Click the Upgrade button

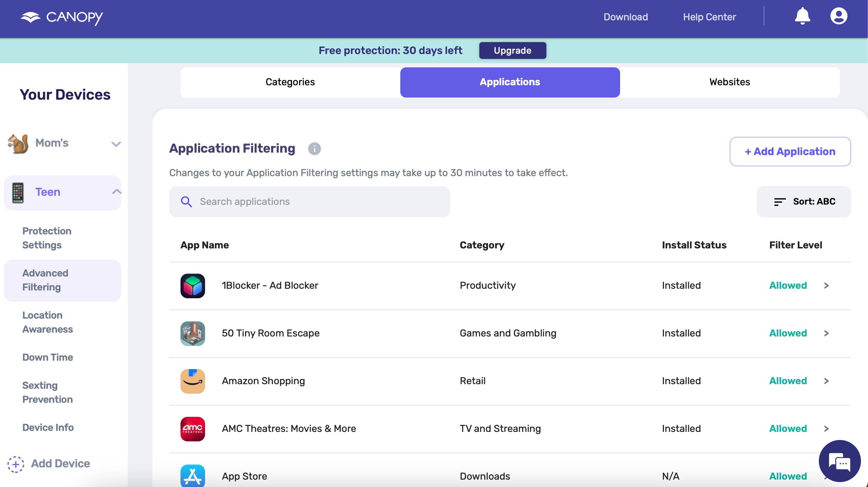point(512,51)
